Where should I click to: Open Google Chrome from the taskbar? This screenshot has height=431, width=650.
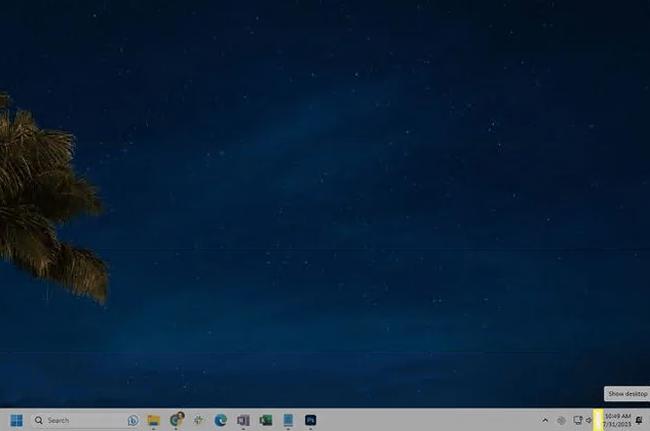177,420
